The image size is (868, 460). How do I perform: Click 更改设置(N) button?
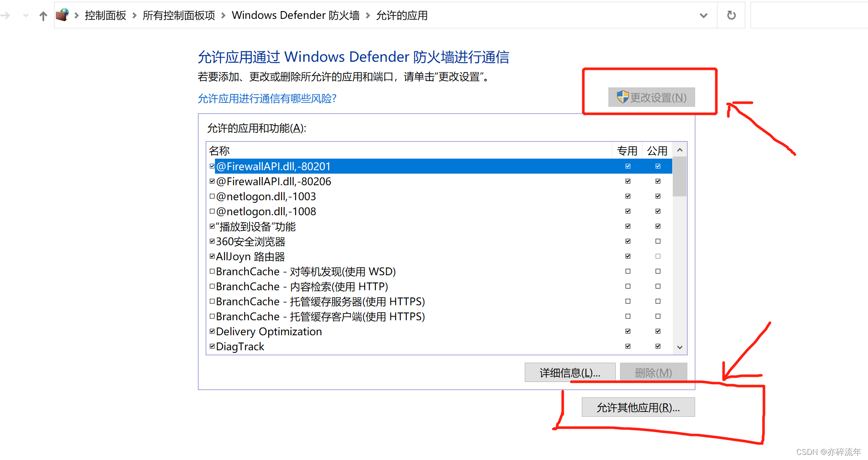(x=651, y=97)
